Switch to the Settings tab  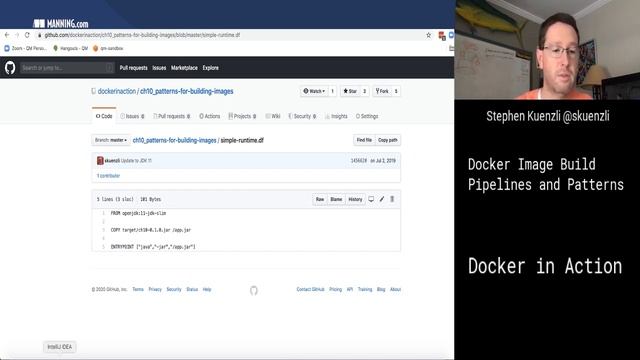pyautogui.click(x=367, y=116)
